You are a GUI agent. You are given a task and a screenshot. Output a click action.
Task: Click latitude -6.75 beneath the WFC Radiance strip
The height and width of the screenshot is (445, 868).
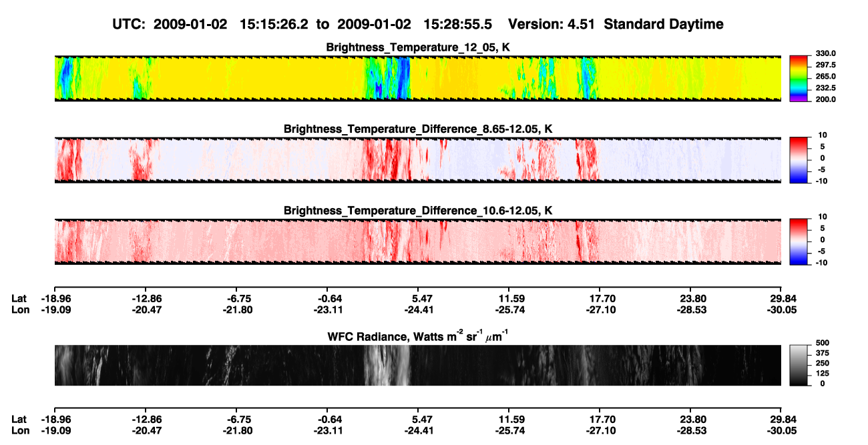click(x=238, y=418)
